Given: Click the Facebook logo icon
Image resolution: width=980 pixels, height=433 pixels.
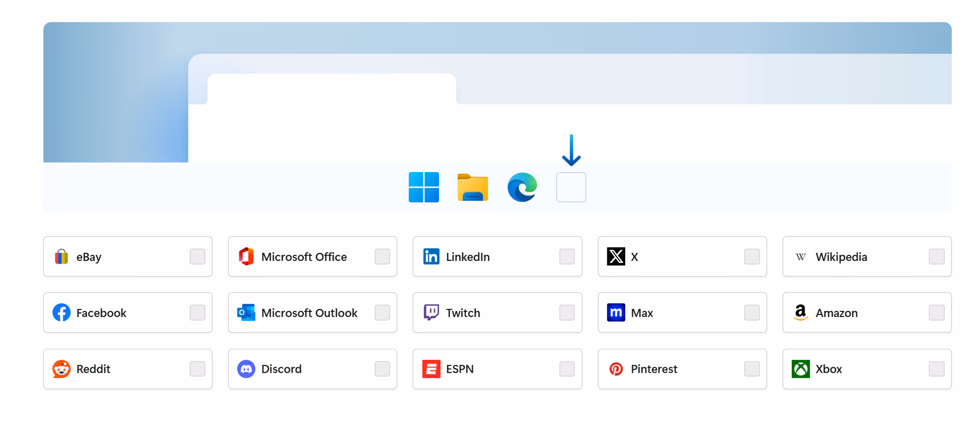Looking at the screenshot, I should click(x=62, y=312).
